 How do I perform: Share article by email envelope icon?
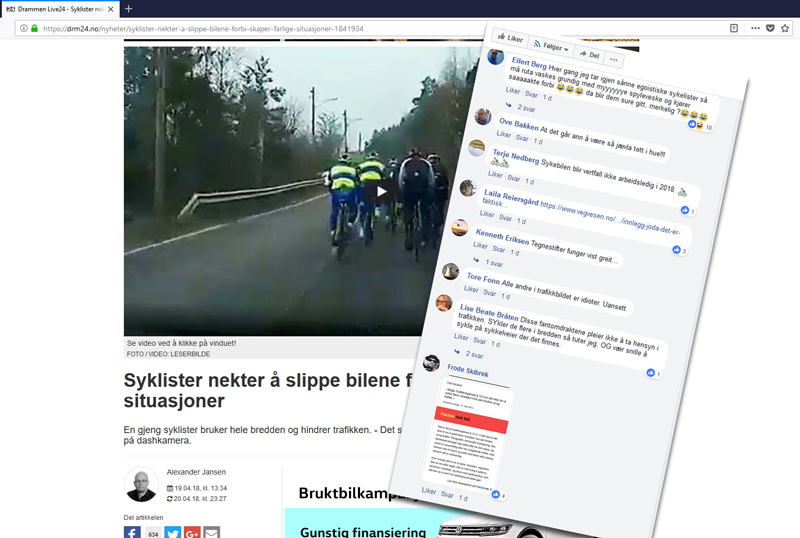coord(212,532)
